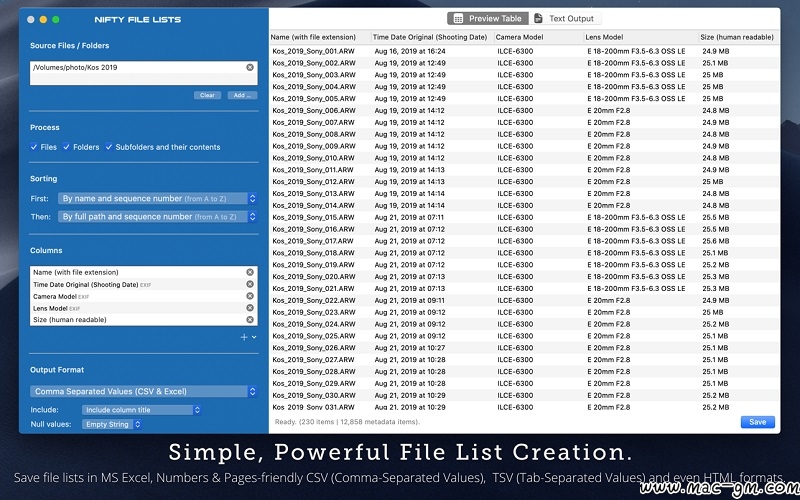Click date Aug 21, 2019 at 07:11
This screenshot has height=500, width=800.
[x=409, y=217]
